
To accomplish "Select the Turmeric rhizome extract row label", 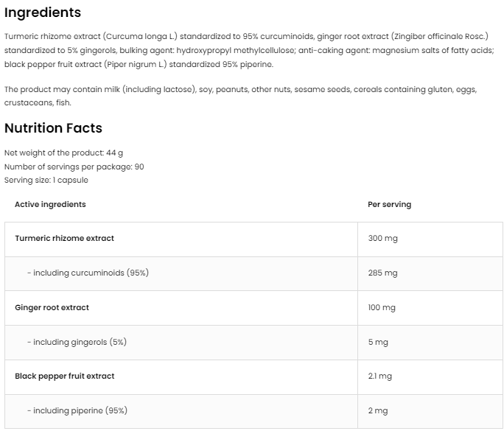I will click(65, 239).
